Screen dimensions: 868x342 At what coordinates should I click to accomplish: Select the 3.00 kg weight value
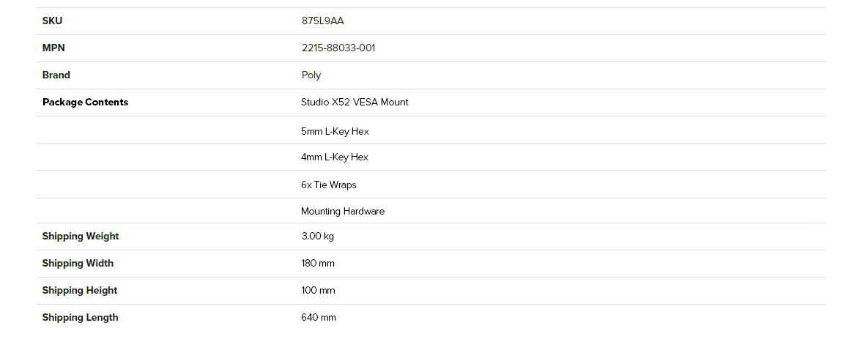[x=318, y=237]
